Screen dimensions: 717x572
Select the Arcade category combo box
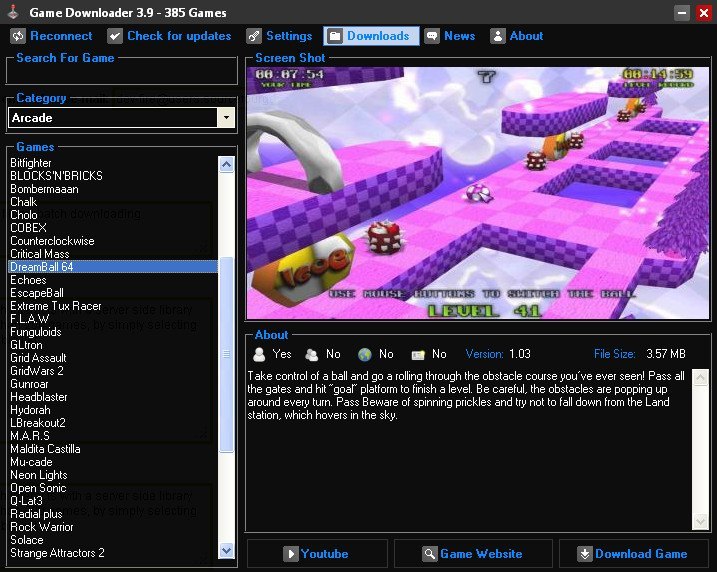(122, 118)
